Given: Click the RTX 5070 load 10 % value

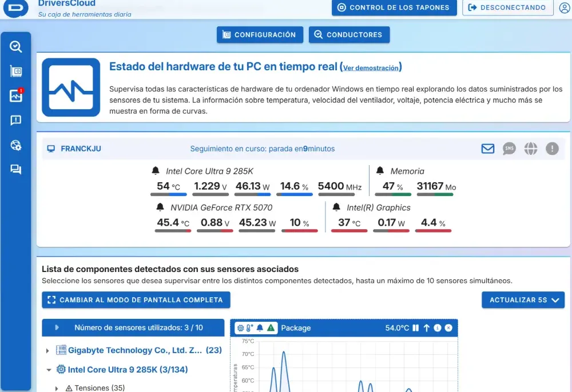Looking at the screenshot, I should pyautogui.click(x=299, y=223).
